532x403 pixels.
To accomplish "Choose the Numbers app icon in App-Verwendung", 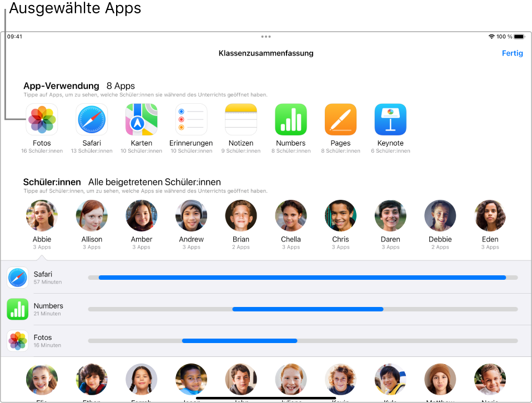I will point(291,119).
